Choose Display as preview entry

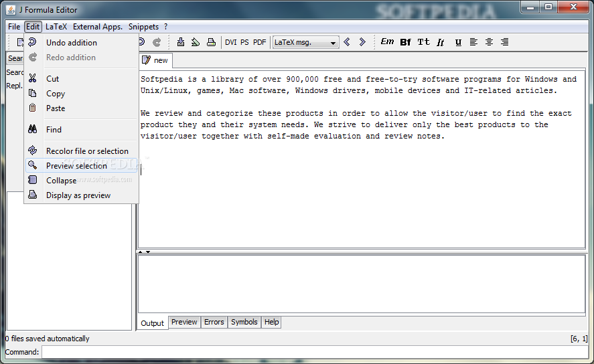(82, 195)
